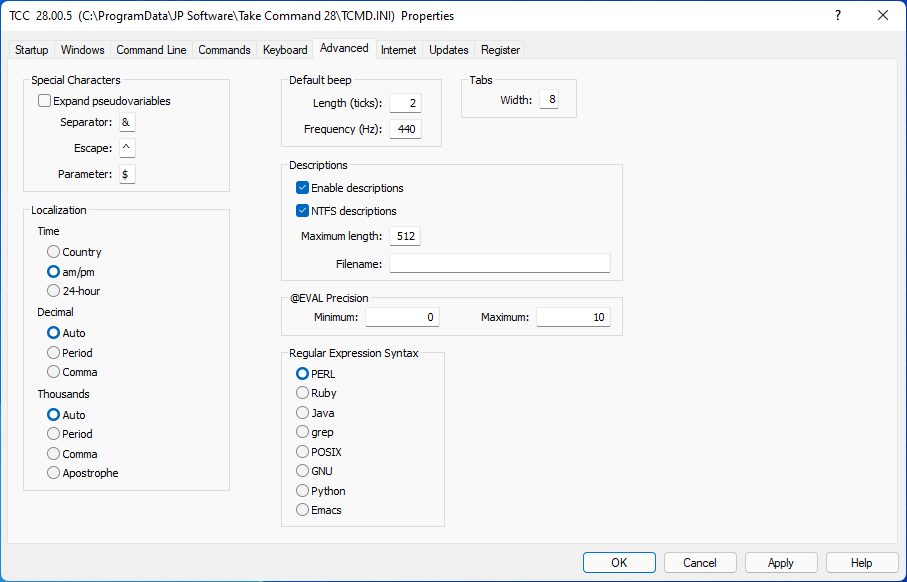
Task: Click the Escape character field
Action: [127, 148]
